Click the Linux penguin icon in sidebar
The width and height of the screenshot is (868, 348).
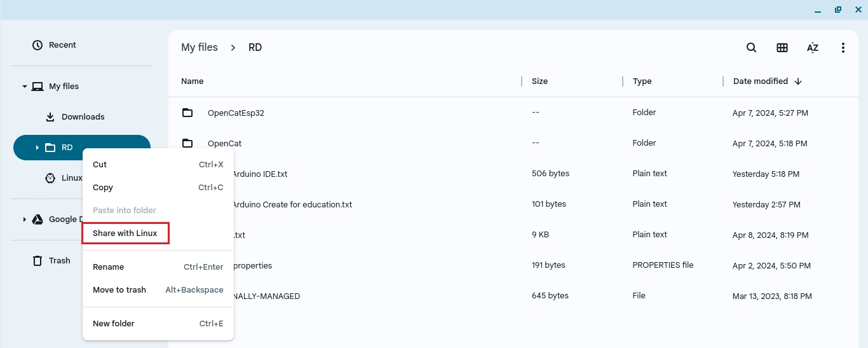(x=50, y=178)
